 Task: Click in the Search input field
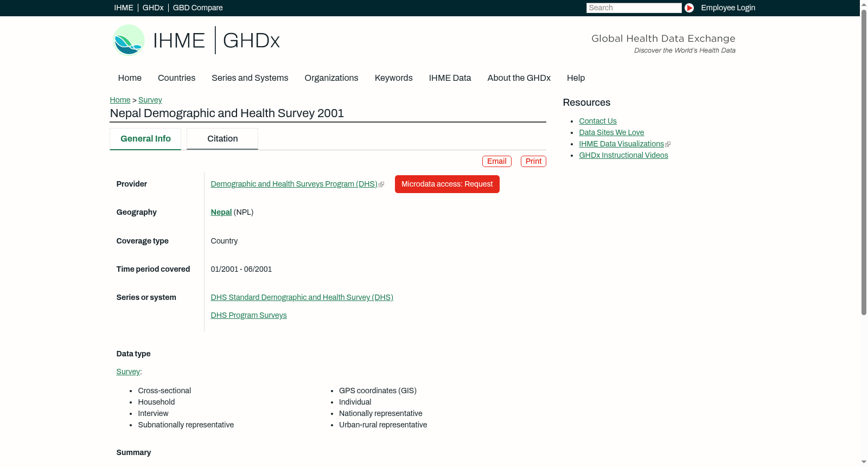(x=634, y=8)
